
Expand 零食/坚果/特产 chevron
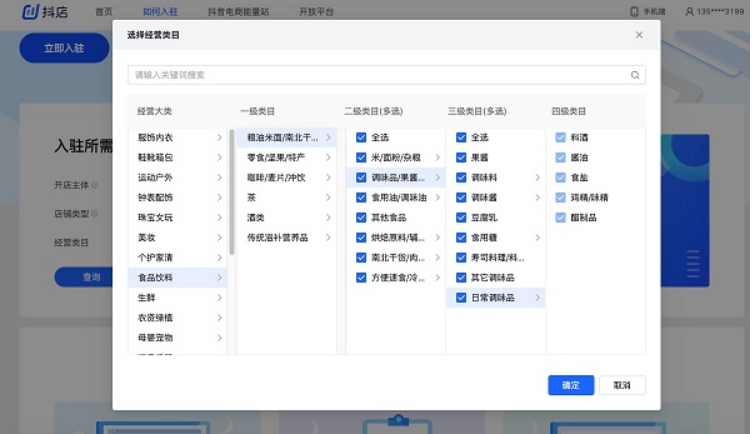[328, 157]
